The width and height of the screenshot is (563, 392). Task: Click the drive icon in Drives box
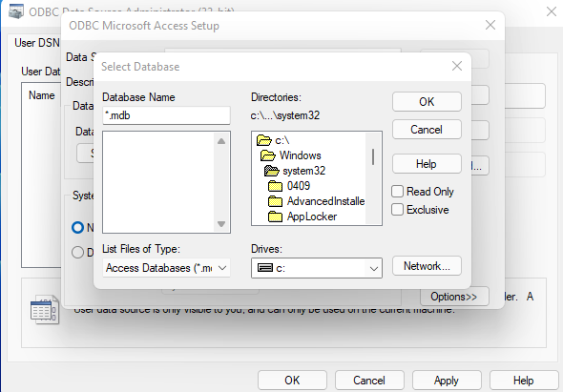click(265, 268)
